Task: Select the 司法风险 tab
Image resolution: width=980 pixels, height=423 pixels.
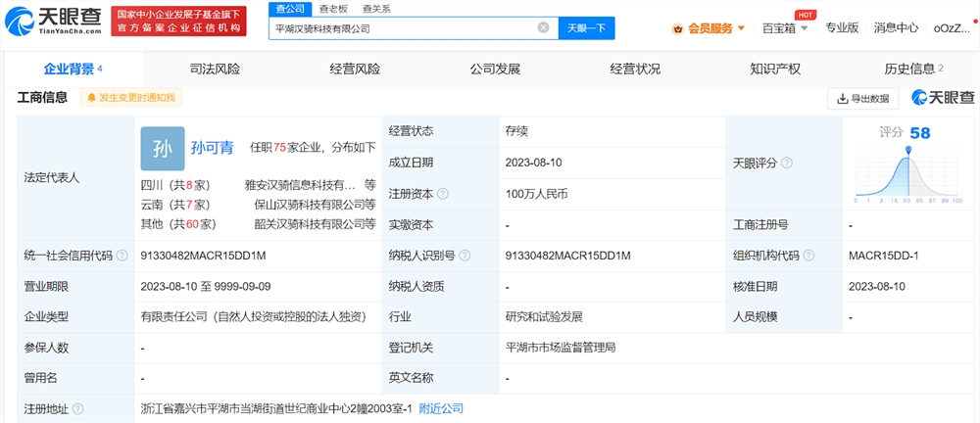Action: 215,69
